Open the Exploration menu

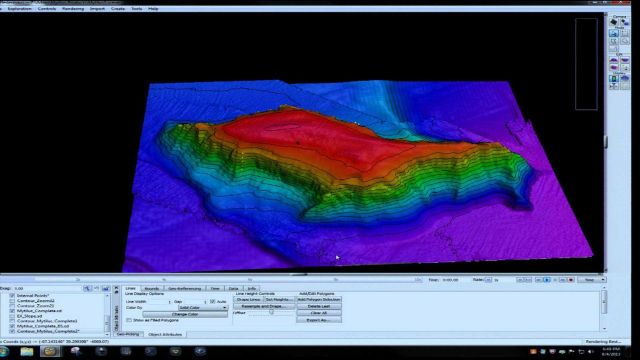[x=19, y=9]
